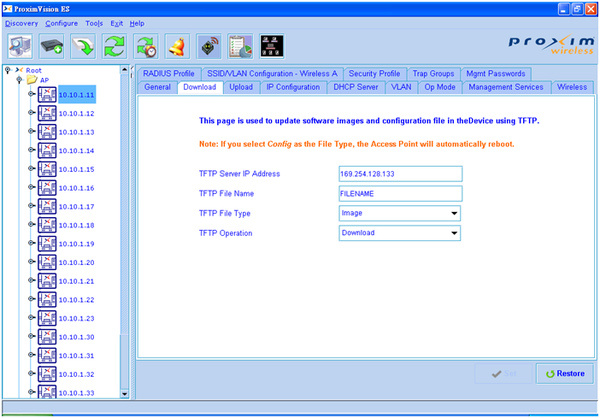This screenshot has width=600, height=418.
Task: Click the device icon for 10.10.1.22
Action: (47, 300)
